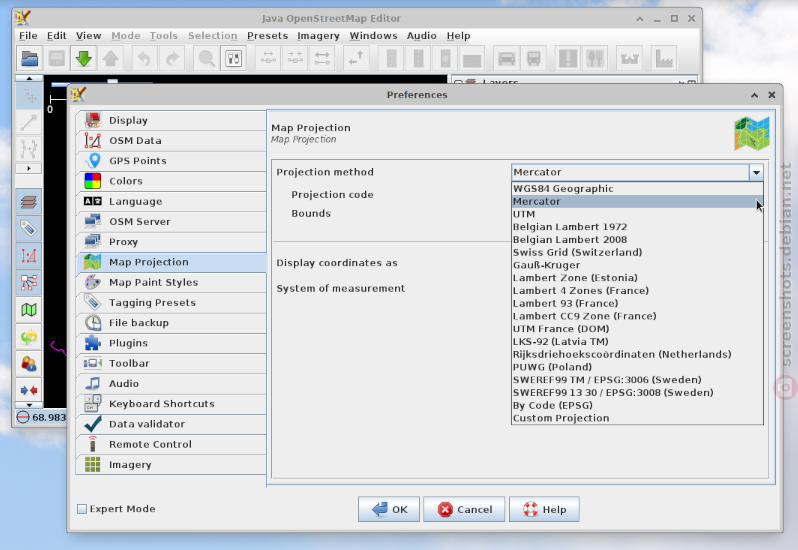Viewport: 798px width, 550px height.
Task: Pick SWEREF99 13 30 / EPSG:3008 option
Action: click(x=637, y=393)
